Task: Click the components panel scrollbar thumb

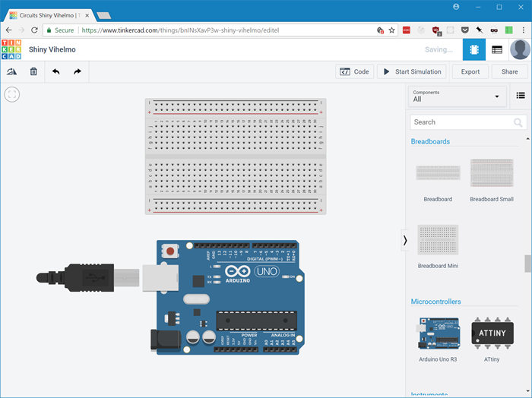Action: click(x=527, y=264)
